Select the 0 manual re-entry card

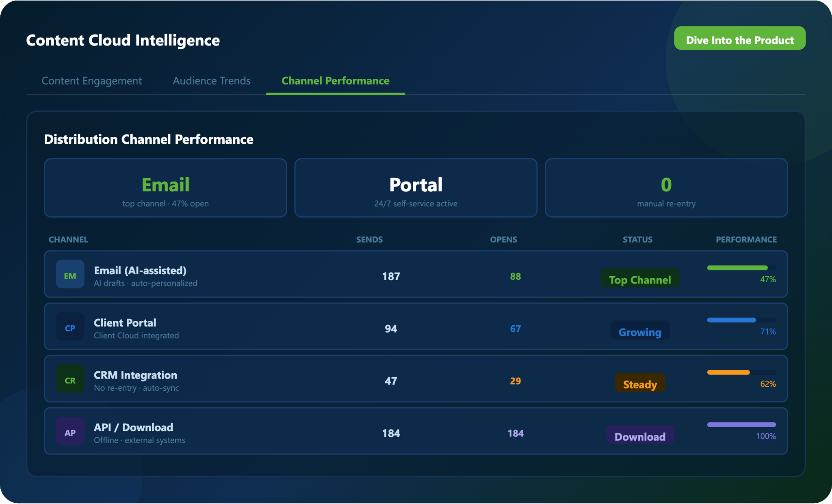[x=666, y=188]
